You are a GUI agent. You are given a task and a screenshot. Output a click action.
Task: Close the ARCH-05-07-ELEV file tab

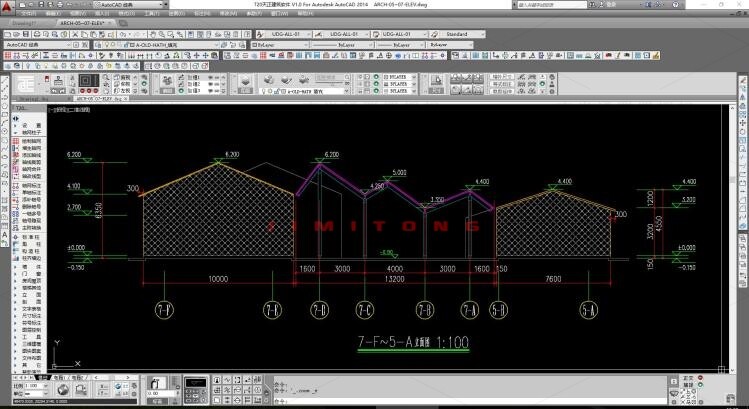110,23
